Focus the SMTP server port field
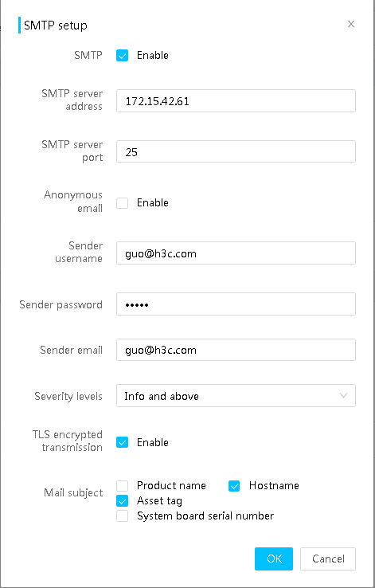375x588 pixels. (x=236, y=151)
